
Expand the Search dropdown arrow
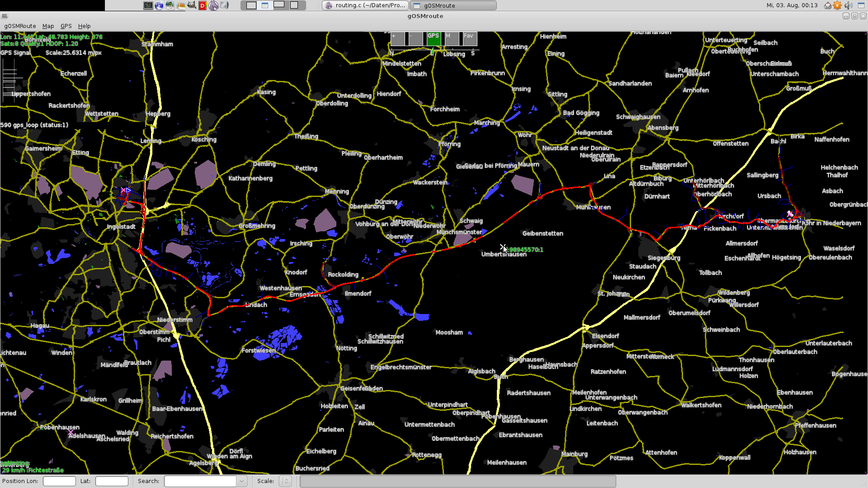(242, 481)
